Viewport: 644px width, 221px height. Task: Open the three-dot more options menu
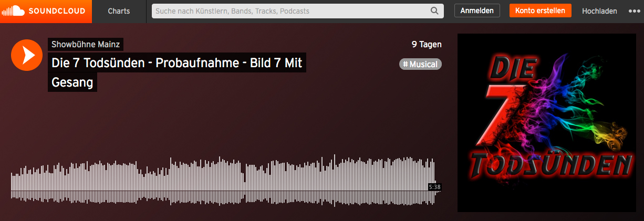tap(634, 11)
